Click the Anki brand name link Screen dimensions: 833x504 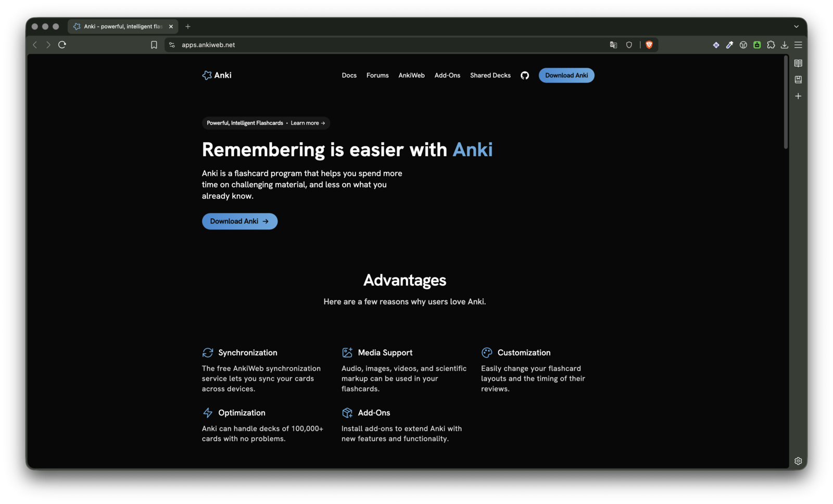pyautogui.click(x=223, y=75)
